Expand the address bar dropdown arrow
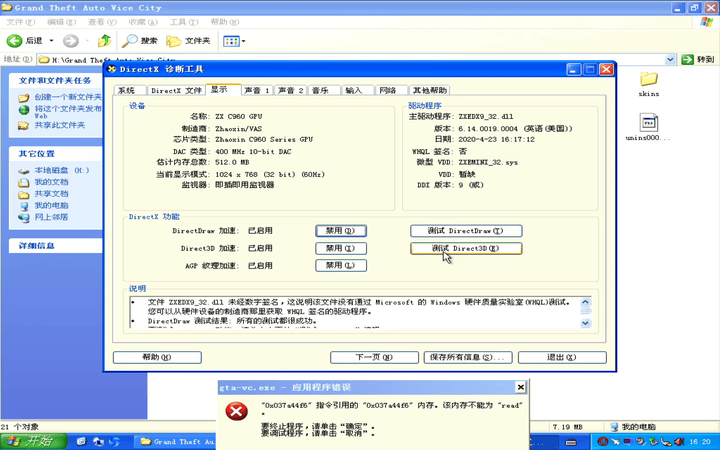Screen dimensions: 720x450 click(x=670, y=59)
